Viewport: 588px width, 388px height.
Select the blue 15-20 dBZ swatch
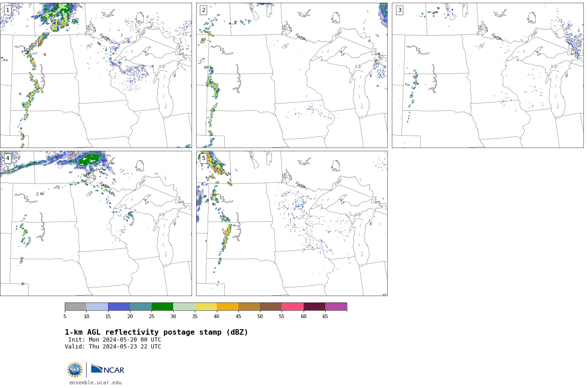[x=119, y=307]
